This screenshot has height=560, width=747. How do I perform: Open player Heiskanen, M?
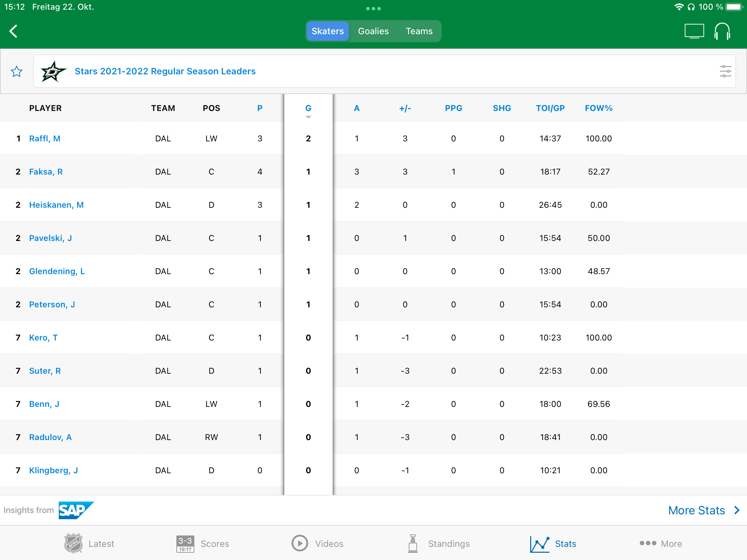[56, 205]
